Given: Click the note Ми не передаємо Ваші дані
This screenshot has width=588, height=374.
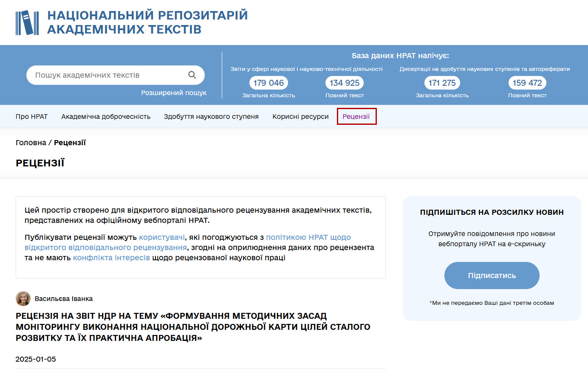Looking at the screenshot, I should click(x=492, y=303).
